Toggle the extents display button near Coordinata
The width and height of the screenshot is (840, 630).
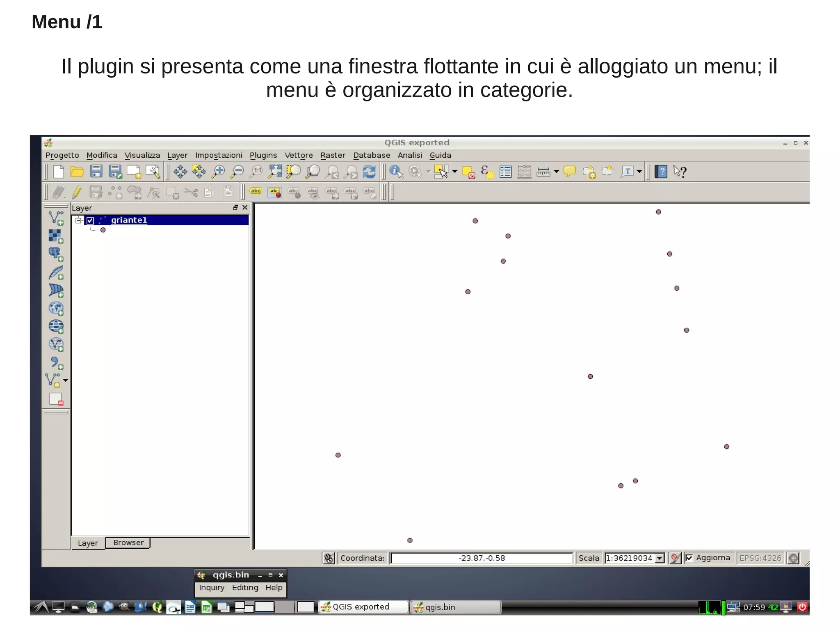click(329, 558)
